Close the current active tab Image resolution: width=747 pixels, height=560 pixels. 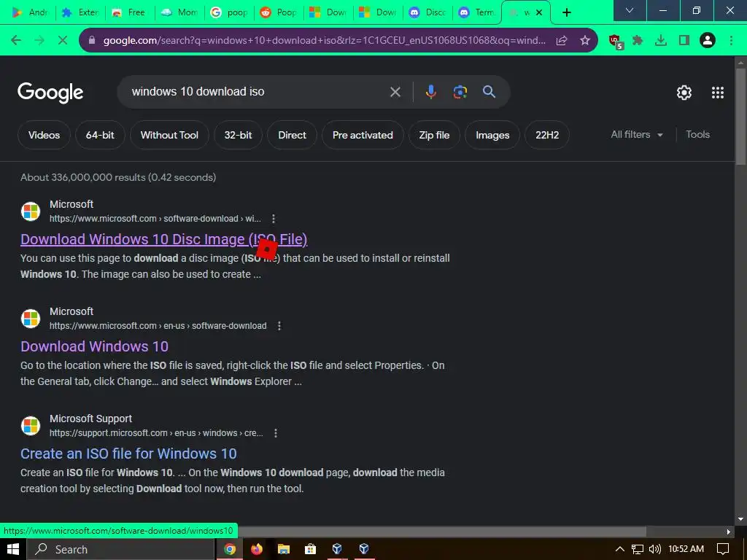[539, 13]
